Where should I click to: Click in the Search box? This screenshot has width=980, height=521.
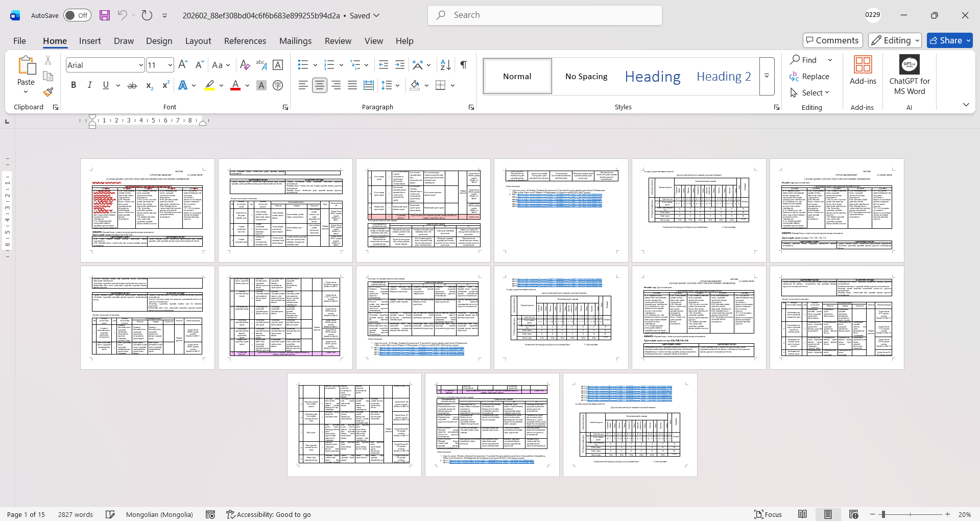click(544, 15)
